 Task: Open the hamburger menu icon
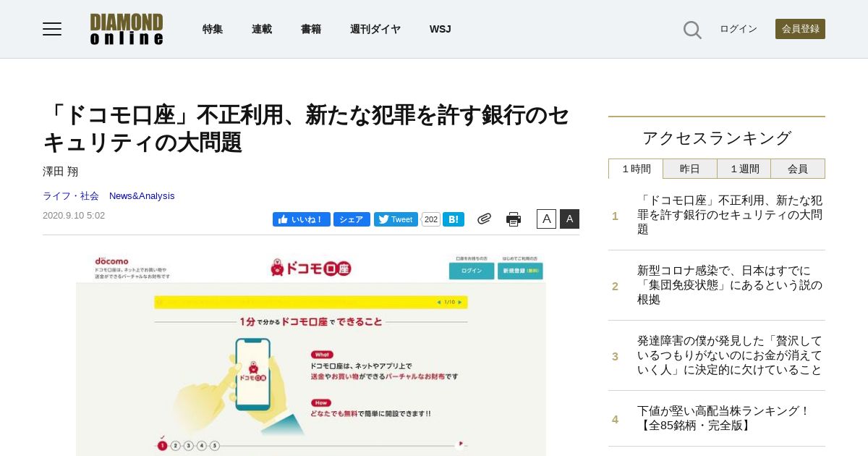pyautogui.click(x=52, y=29)
